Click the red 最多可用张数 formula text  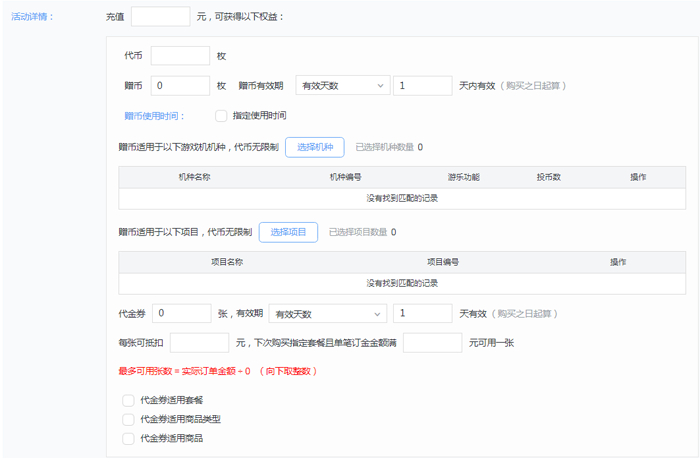(218, 371)
